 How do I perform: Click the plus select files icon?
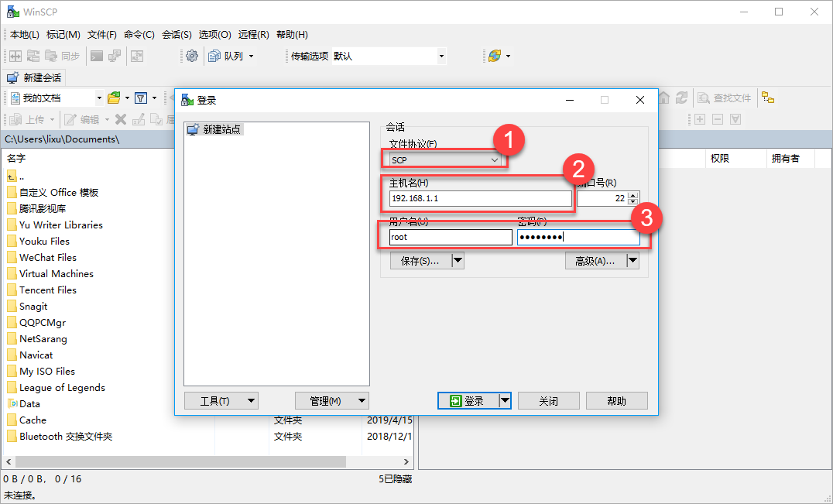(700, 119)
